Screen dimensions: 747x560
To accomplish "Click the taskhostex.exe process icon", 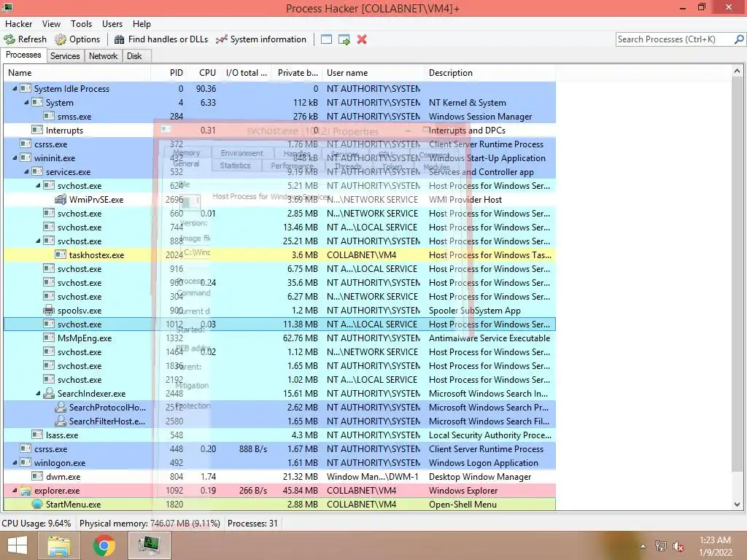I will [x=60, y=254].
